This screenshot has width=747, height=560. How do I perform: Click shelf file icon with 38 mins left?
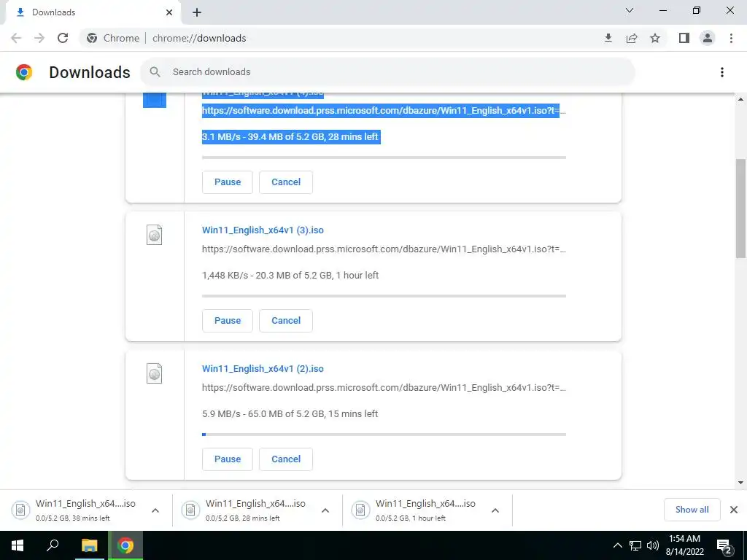pyautogui.click(x=20, y=510)
